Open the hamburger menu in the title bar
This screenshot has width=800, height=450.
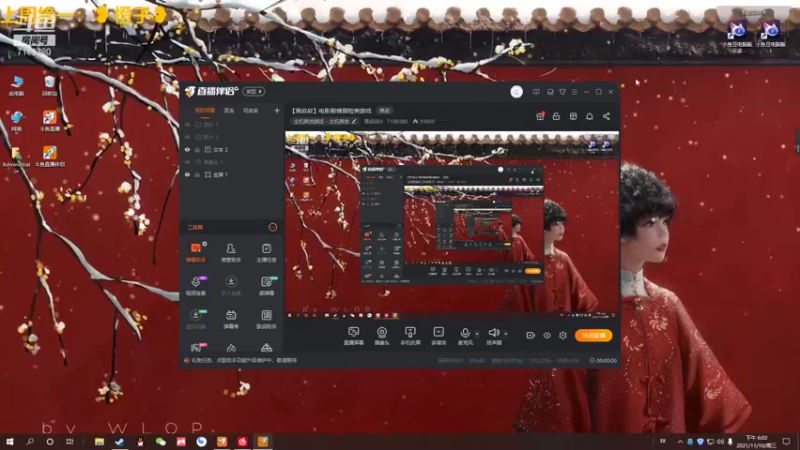click(574, 92)
